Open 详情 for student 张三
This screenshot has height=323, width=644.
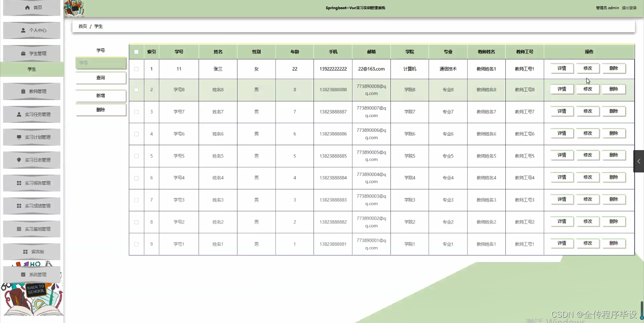tap(562, 69)
